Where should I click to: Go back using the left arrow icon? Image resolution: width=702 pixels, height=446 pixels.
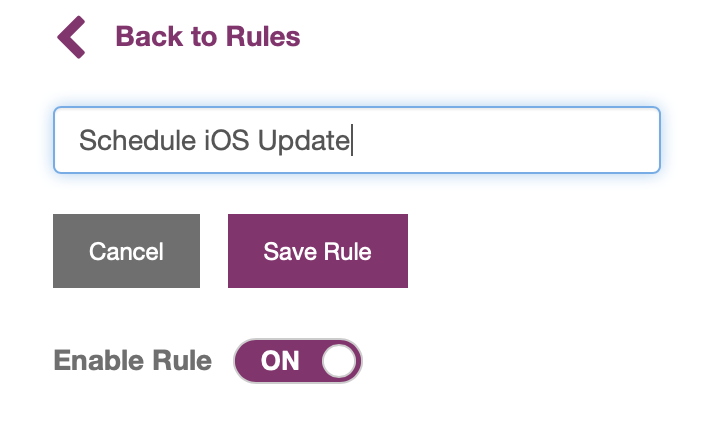[x=71, y=37]
